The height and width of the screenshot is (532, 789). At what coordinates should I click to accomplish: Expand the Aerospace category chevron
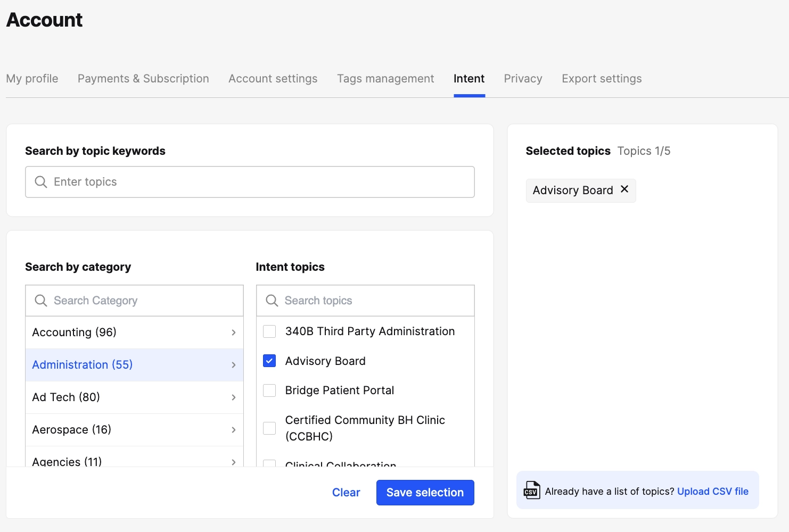pos(233,430)
